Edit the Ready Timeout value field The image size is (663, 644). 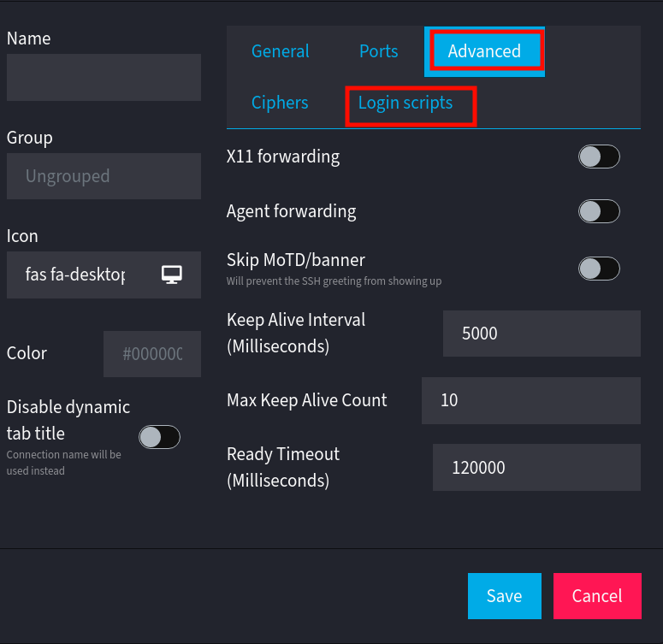click(x=536, y=467)
